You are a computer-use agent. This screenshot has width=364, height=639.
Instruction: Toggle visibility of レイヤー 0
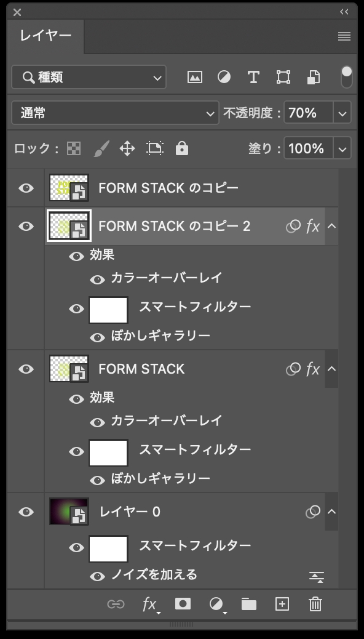point(26,512)
